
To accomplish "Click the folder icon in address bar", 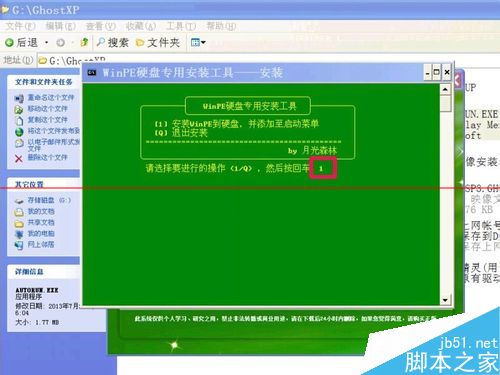I will point(43,61).
